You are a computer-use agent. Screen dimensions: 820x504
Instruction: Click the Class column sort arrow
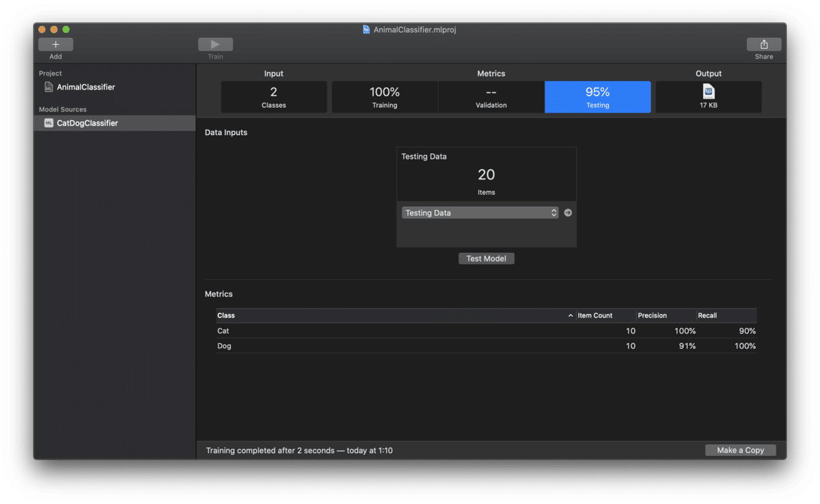(x=571, y=316)
